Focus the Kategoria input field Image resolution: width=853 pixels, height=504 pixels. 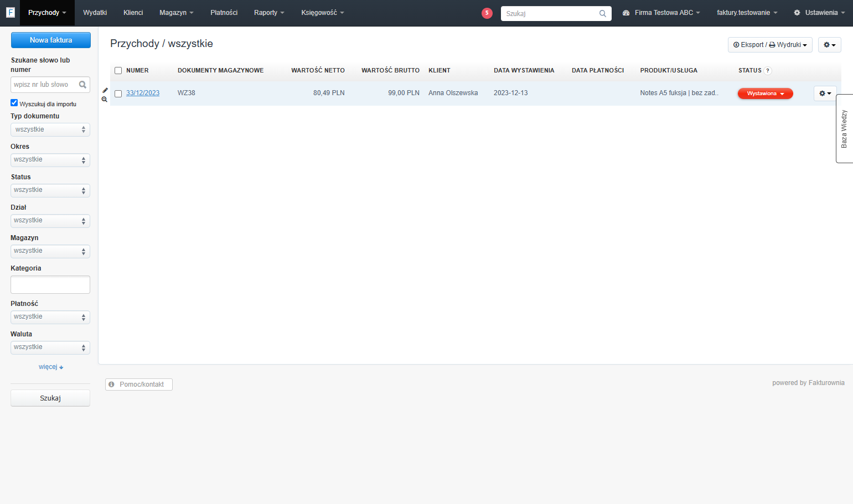pyautogui.click(x=50, y=285)
